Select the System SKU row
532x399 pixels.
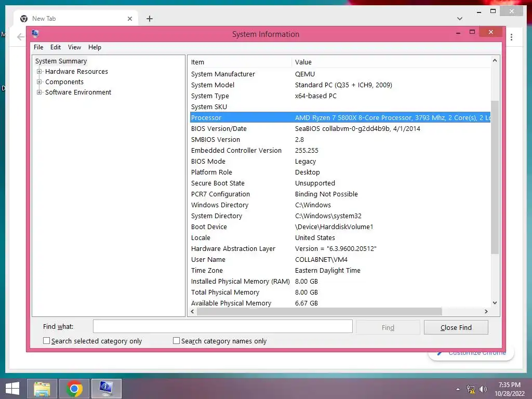click(x=340, y=107)
